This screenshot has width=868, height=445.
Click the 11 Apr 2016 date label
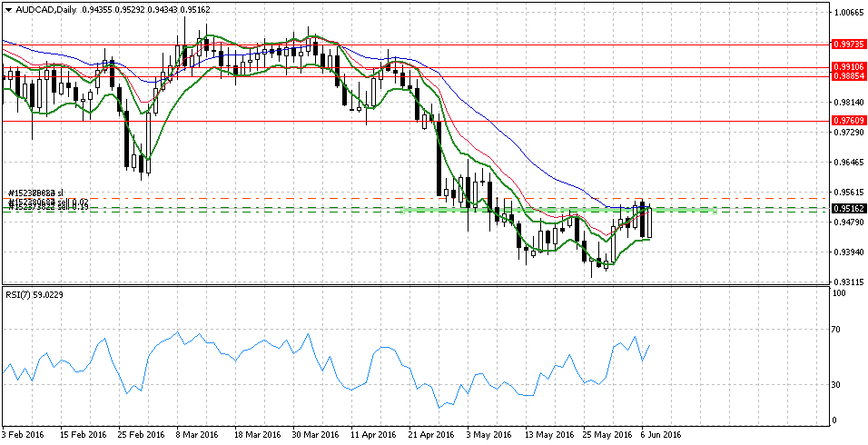point(372,434)
